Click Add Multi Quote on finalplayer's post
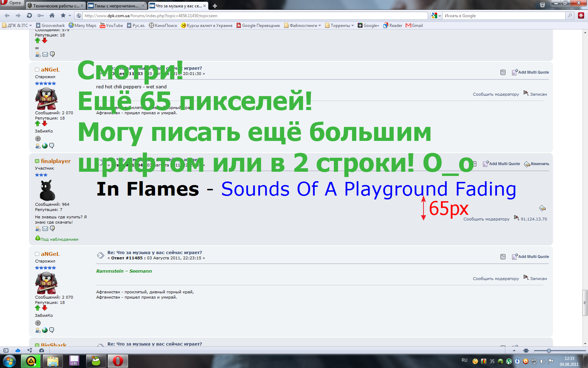The image size is (588, 368). point(502,164)
